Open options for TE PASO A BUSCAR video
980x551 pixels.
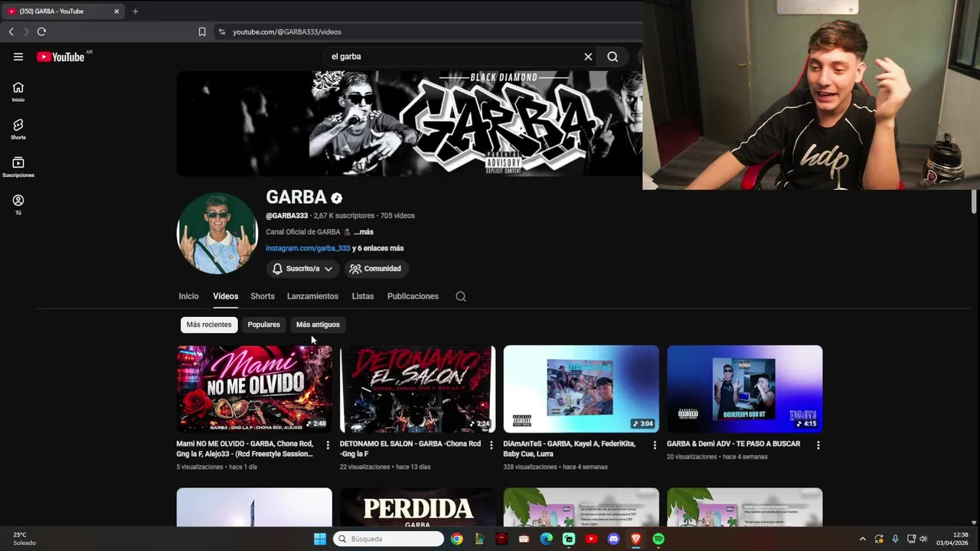pos(818,445)
